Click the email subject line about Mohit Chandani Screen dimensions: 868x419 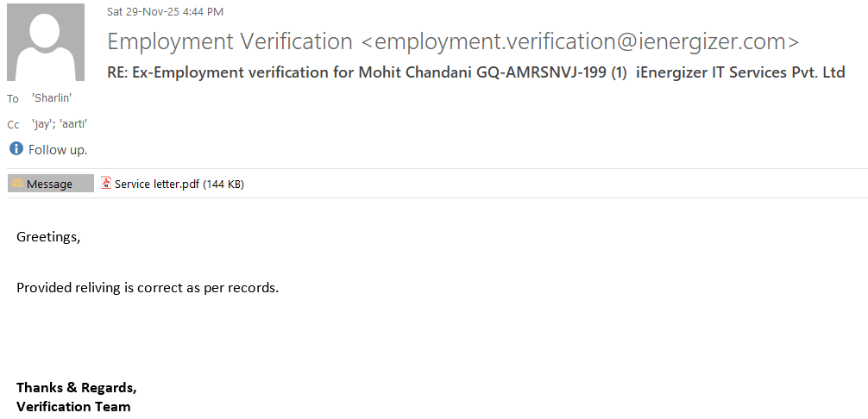[x=476, y=73]
